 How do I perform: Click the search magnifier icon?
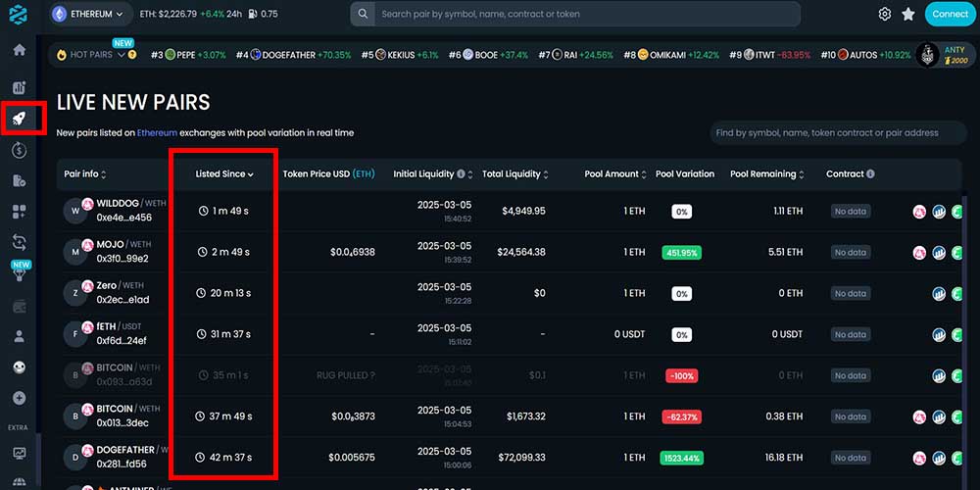coord(363,14)
